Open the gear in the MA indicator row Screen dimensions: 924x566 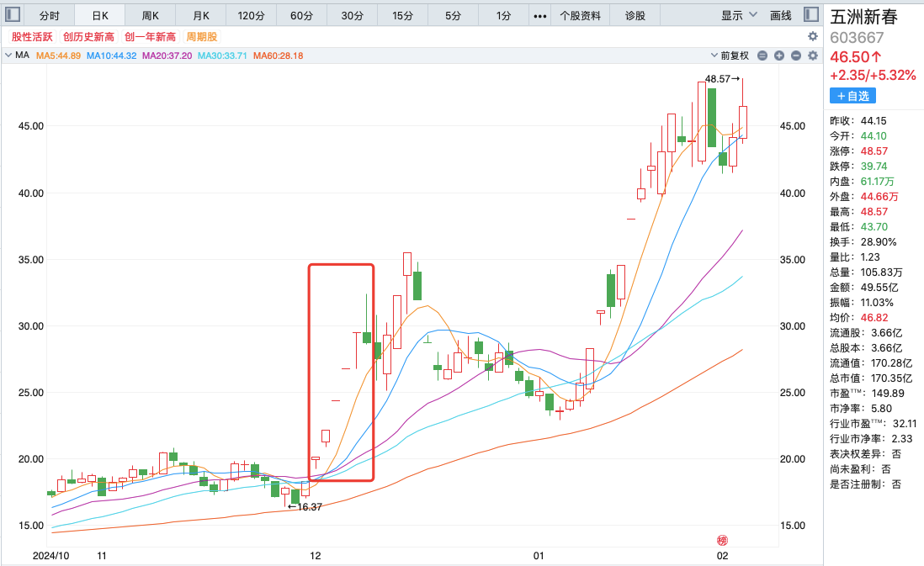(x=812, y=56)
